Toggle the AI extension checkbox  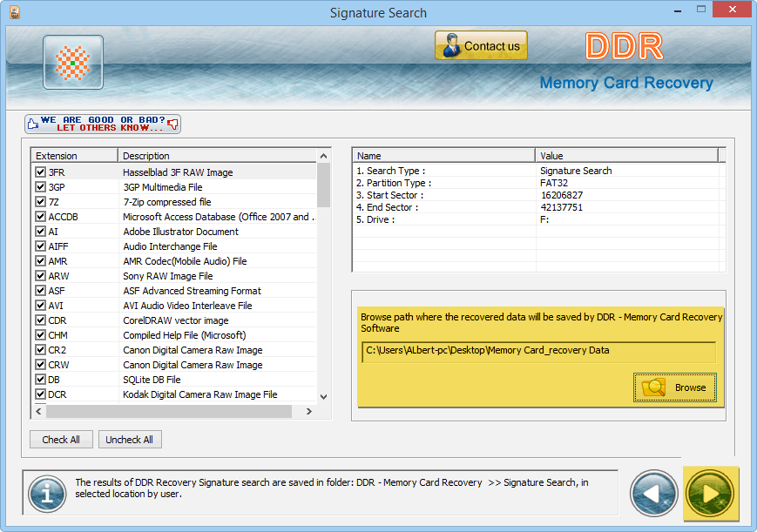41,232
